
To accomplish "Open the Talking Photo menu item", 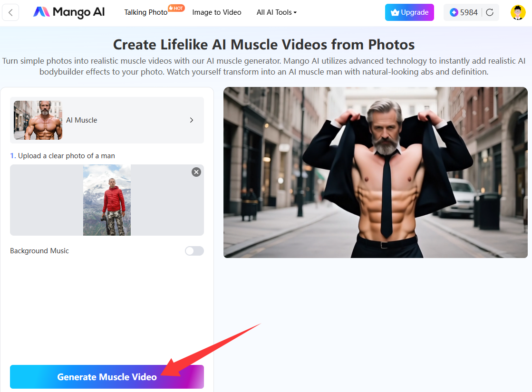I will click(x=145, y=12).
